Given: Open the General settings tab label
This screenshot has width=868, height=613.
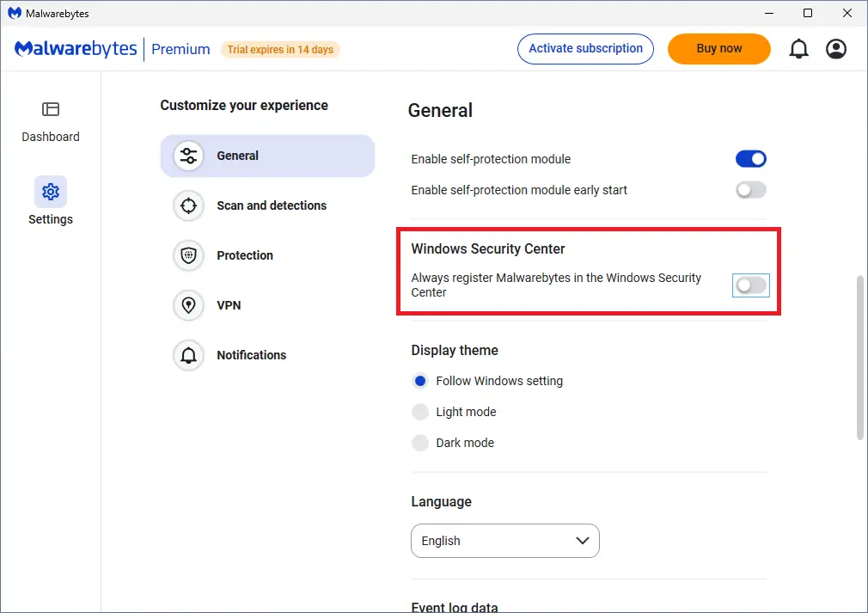Looking at the screenshot, I should click(237, 156).
